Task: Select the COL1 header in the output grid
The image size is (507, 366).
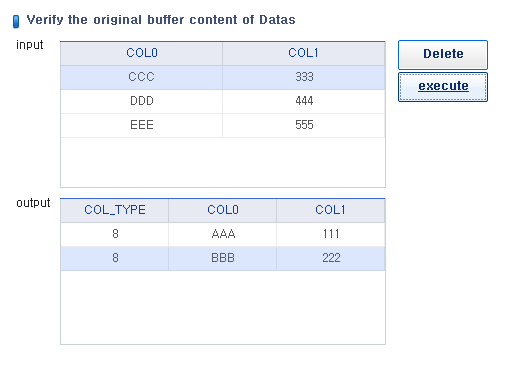Action: click(x=330, y=210)
